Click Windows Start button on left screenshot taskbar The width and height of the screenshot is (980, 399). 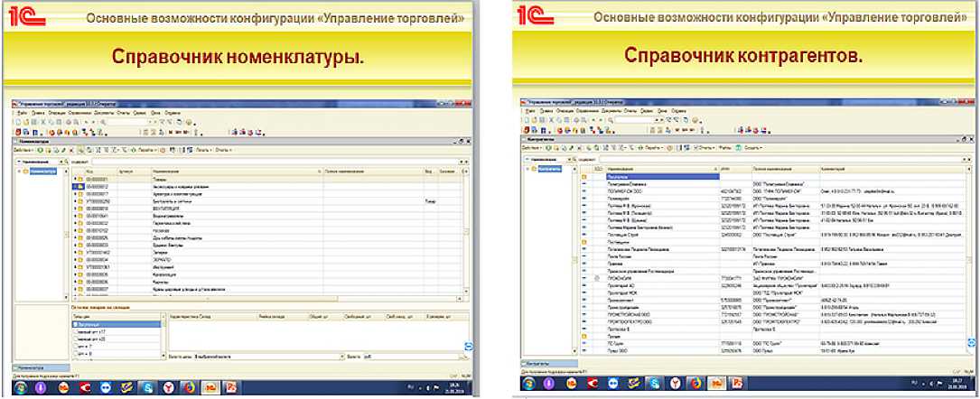21,387
